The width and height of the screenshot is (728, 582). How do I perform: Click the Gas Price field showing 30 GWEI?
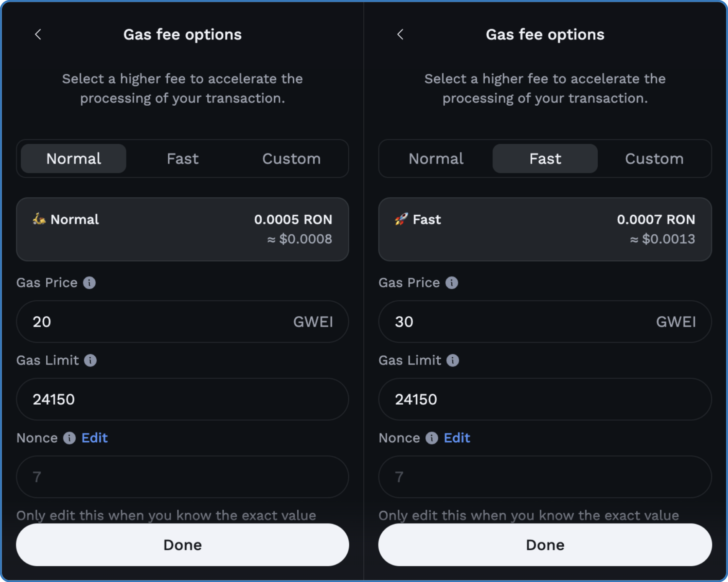click(x=544, y=322)
